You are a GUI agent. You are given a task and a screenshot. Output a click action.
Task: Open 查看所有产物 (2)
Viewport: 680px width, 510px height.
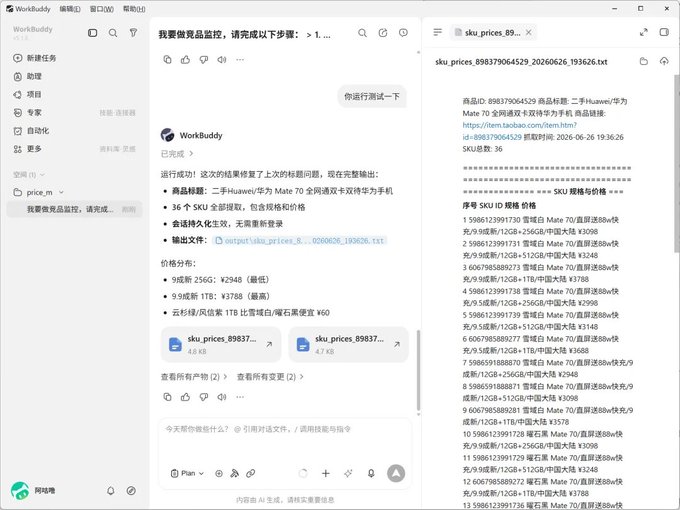click(x=194, y=377)
